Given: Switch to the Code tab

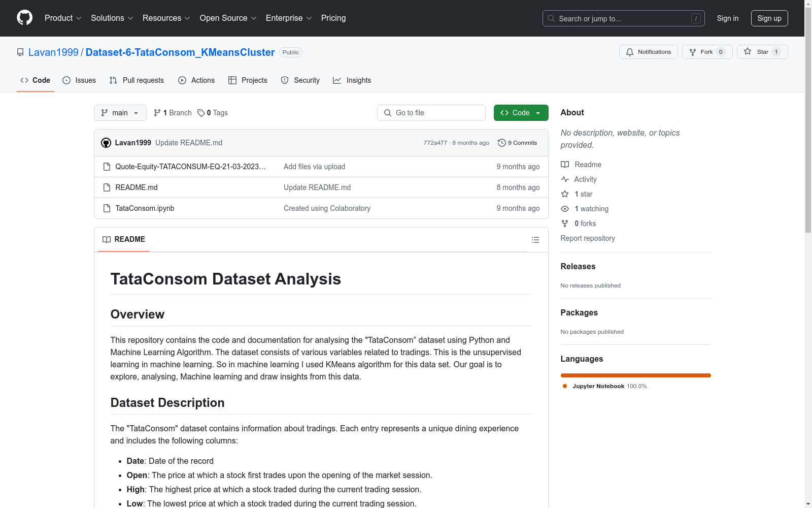Looking at the screenshot, I should coord(36,80).
